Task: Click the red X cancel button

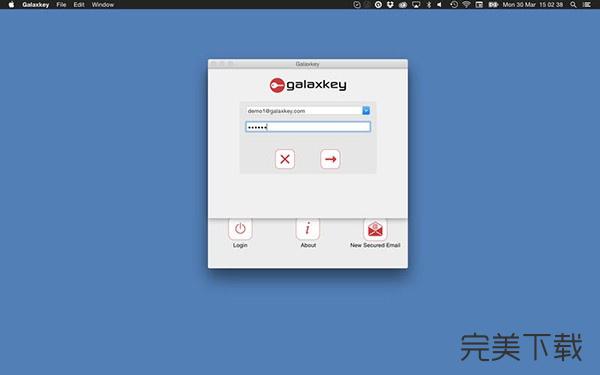Action: coord(285,159)
